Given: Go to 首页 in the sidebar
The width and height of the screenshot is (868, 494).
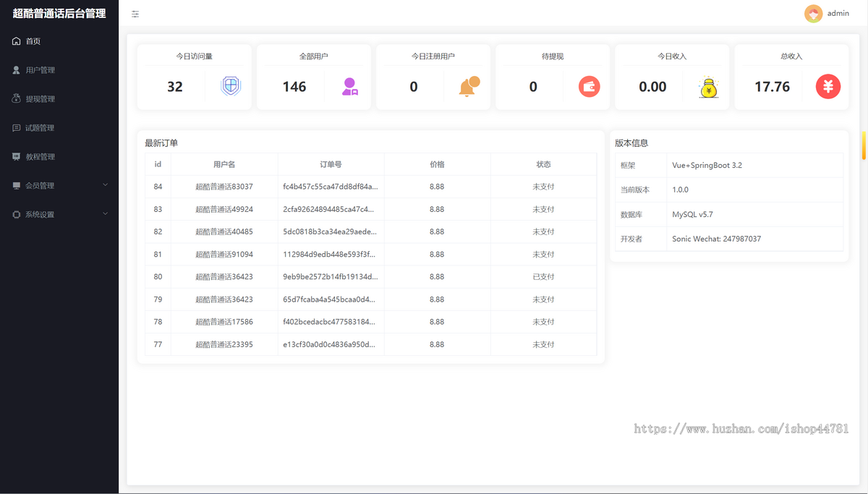Looking at the screenshot, I should (33, 41).
